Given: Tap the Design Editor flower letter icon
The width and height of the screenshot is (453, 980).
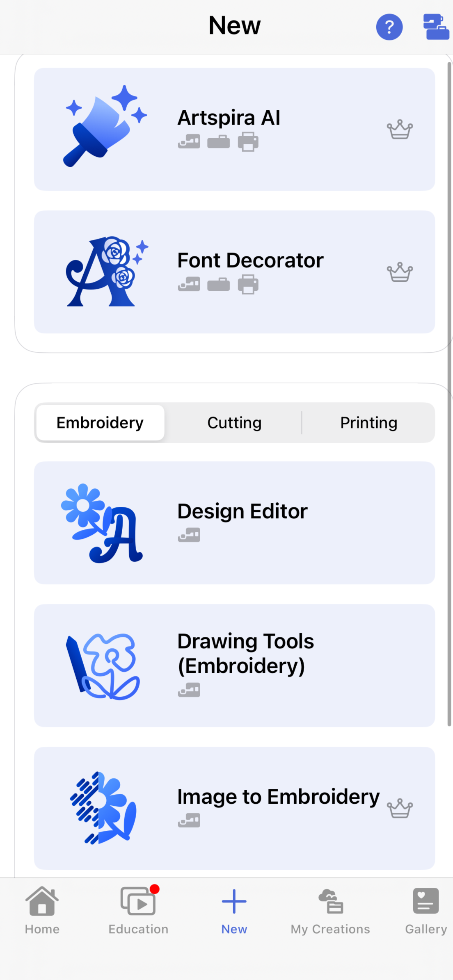Looking at the screenshot, I should coord(102,523).
